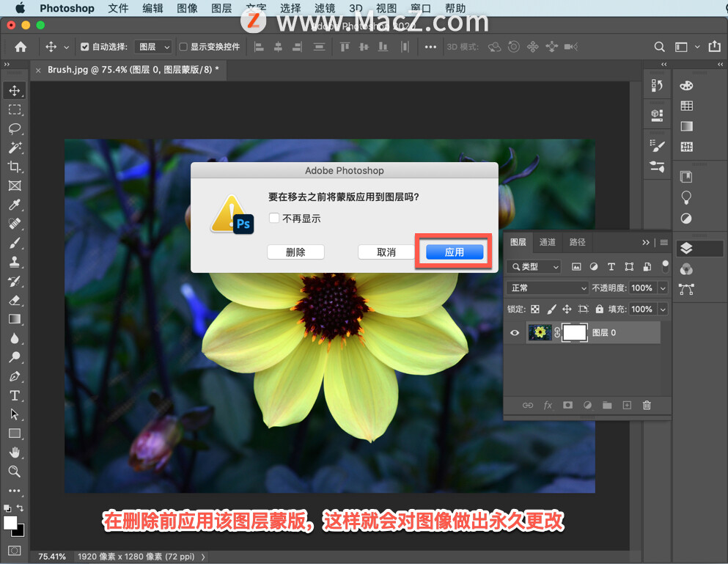Select the Rectangular Marquee tool
728x564 pixels.
pos(15,109)
